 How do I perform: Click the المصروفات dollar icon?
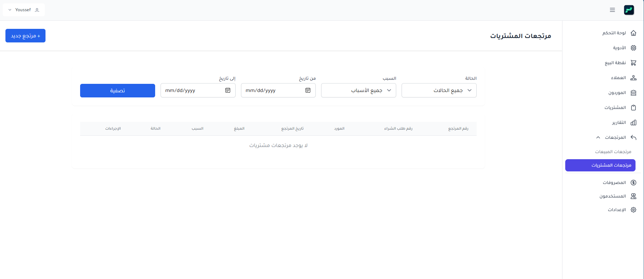coord(633,183)
